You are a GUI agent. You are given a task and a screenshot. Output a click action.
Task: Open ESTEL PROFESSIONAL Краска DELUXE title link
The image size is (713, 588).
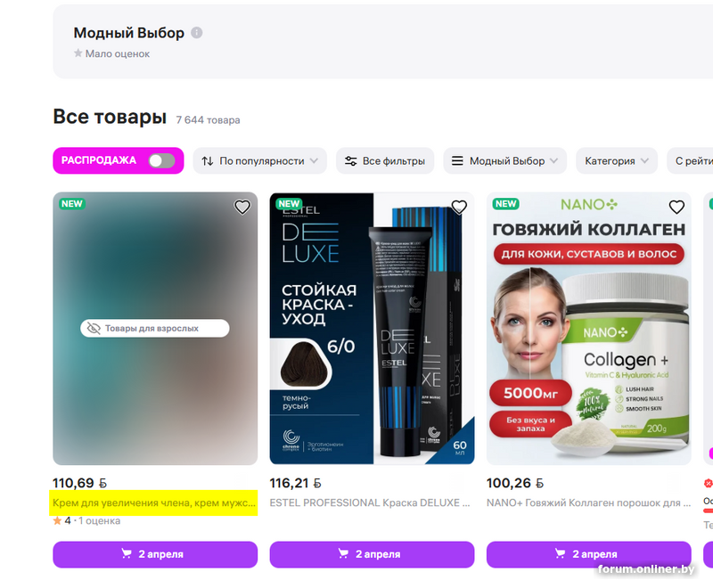click(370, 503)
